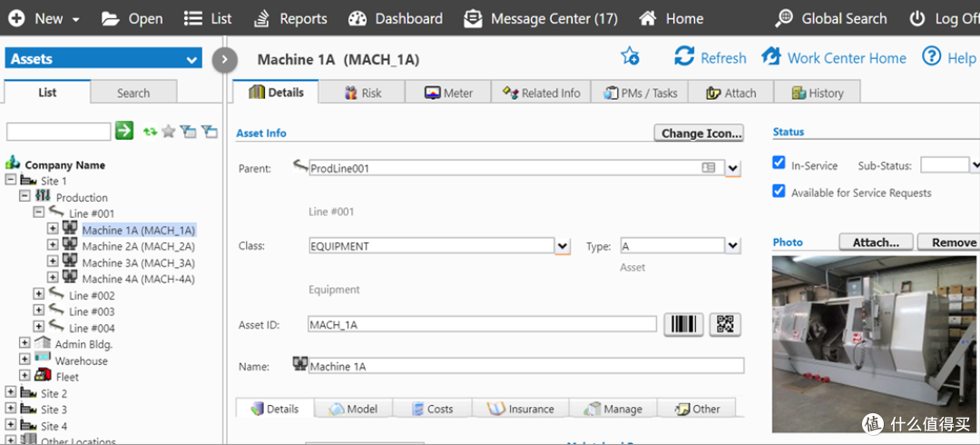Click the Name input field
980x445 pixels.
[526, 366]
